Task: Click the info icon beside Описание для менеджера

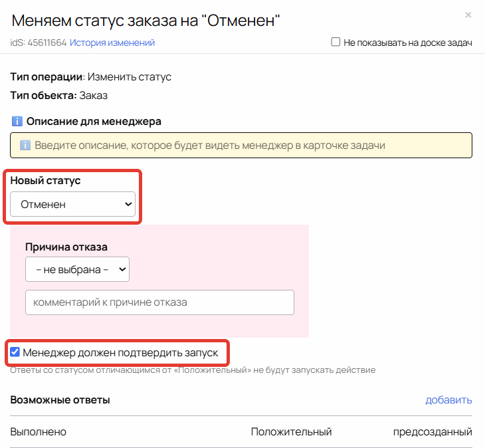Action: (17, 121)
